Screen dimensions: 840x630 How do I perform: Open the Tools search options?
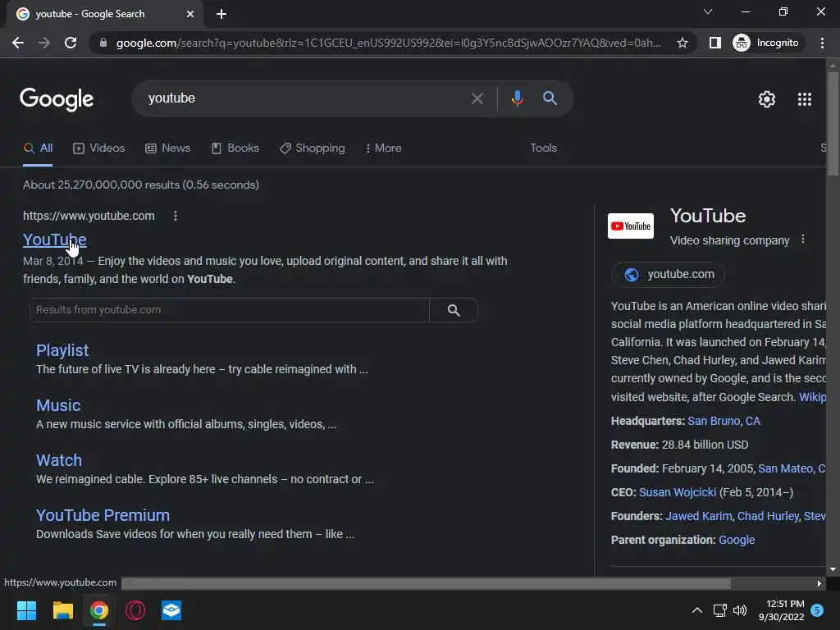click(543, 148)
